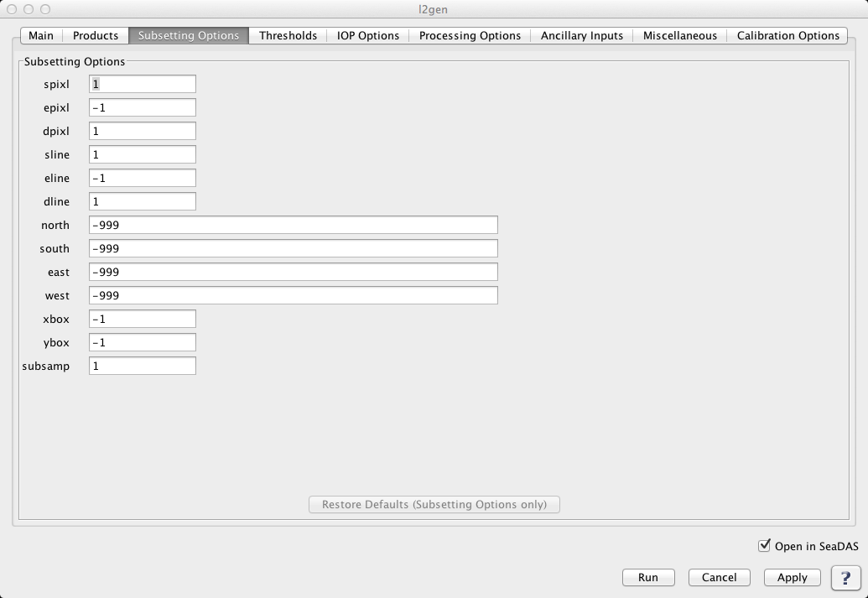
Task: Select the Subsetting Options tab
Action: point(189,35)
